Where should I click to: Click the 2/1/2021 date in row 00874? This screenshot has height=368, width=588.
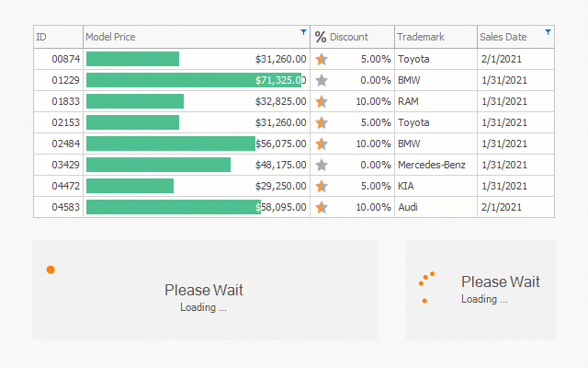(x=502, y=59)
